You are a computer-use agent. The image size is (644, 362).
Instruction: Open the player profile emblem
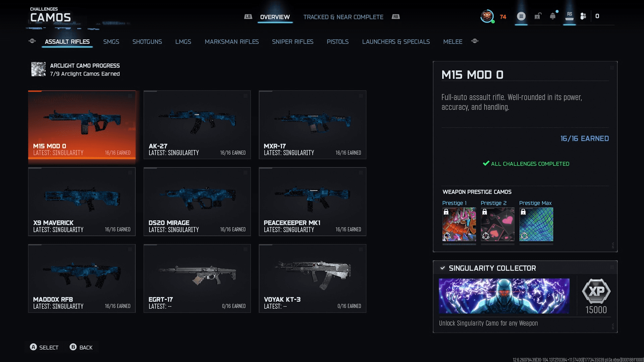(487, 16)
